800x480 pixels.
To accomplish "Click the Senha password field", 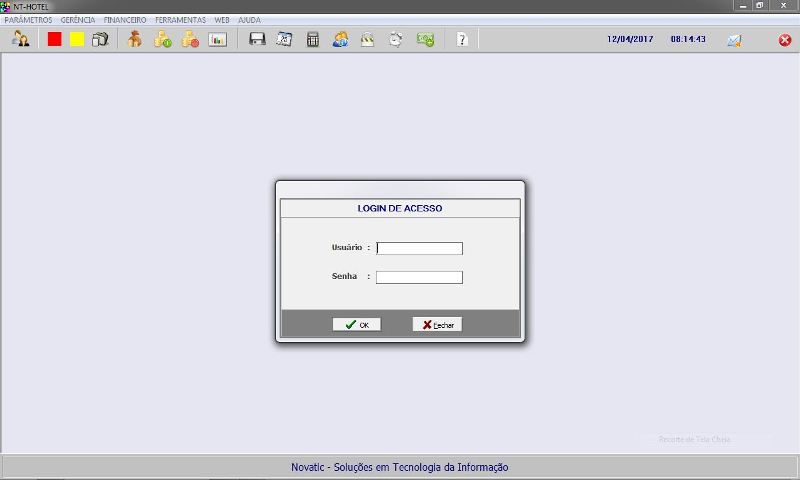I will [x=419, y=277].
